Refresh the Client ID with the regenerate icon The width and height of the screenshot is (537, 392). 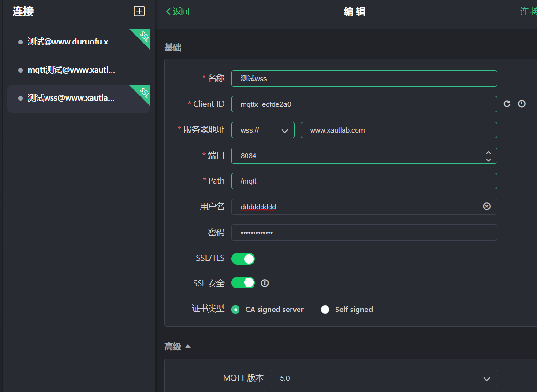point(507,104)
